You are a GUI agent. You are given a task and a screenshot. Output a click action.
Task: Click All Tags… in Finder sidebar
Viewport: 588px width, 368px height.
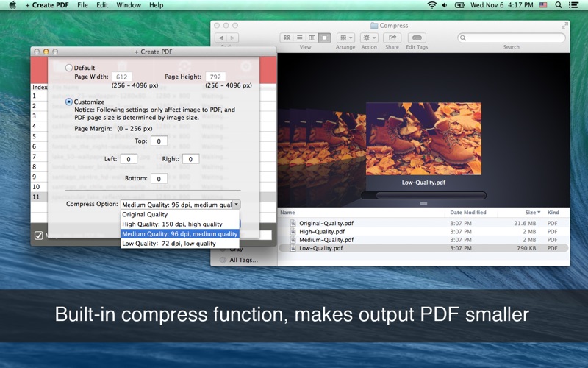(x=243, y=260)
